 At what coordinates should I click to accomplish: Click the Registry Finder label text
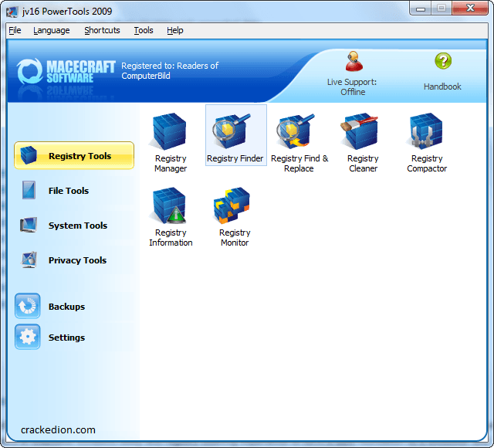[235, 158]
